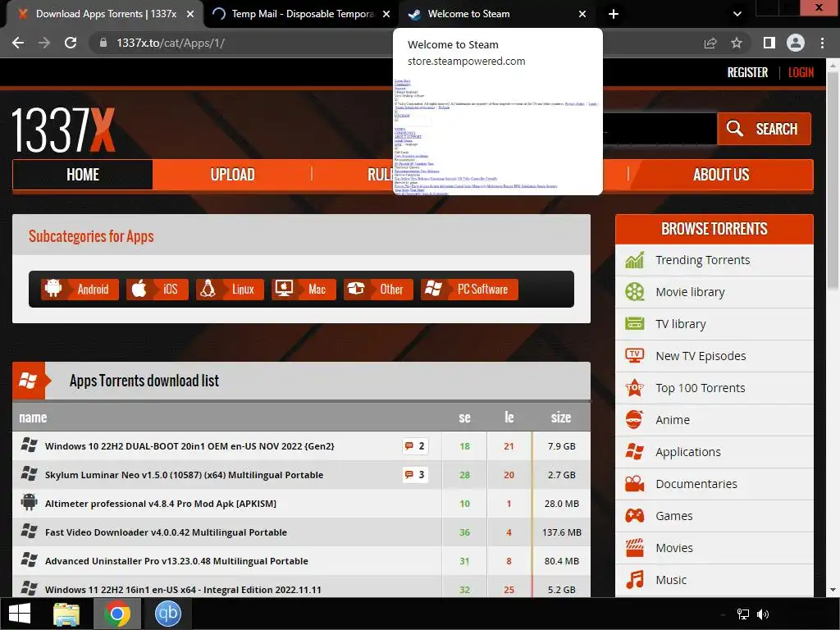Expand the tab search chevron

(x=737, y=14)
